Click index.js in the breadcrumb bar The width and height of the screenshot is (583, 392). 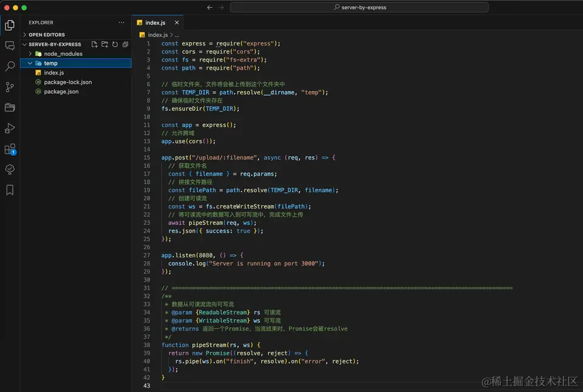pos(158,35)
